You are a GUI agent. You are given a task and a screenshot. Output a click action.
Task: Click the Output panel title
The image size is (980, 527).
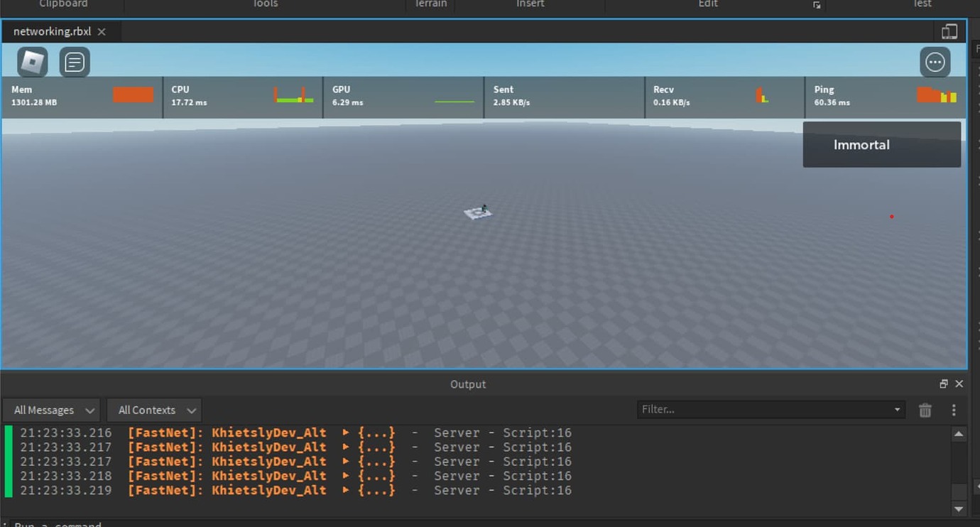tap(468, 384)
